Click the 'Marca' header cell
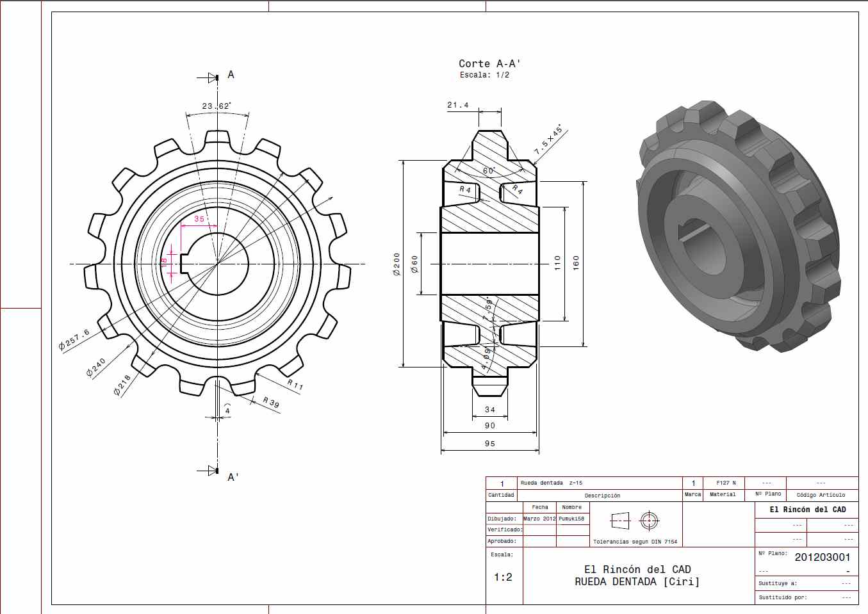This screenshot has width=868, height=614. pyautogui.click(x=692, y=495)
